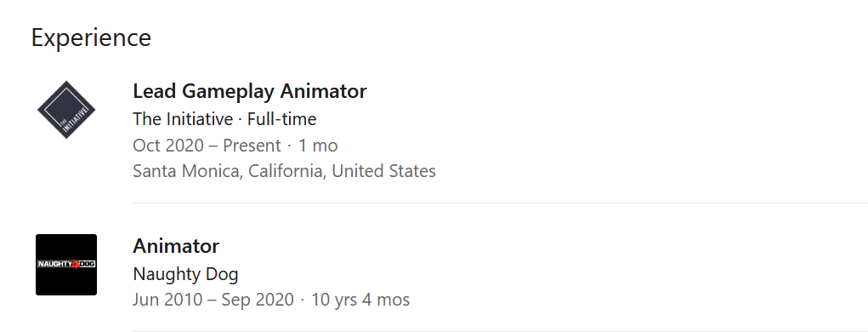Screen dimensions: 868x332
Task: Select the Lead Gameplay Animator job title
Action: 250,91
